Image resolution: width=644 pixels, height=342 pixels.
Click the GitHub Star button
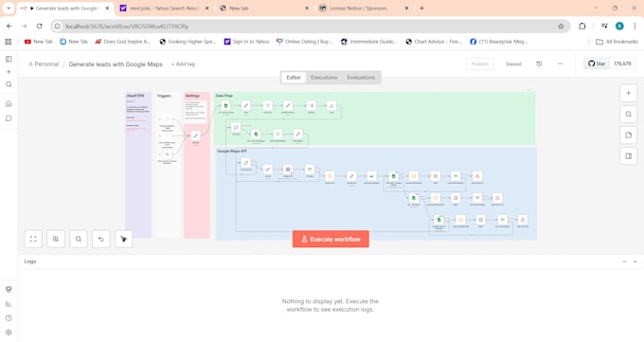[597, 63]
